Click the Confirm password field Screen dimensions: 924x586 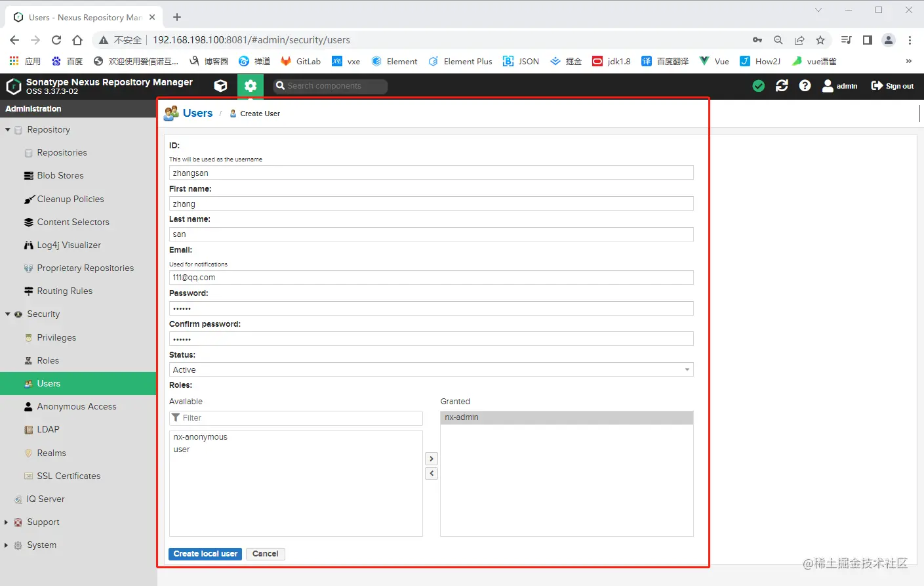431,339
